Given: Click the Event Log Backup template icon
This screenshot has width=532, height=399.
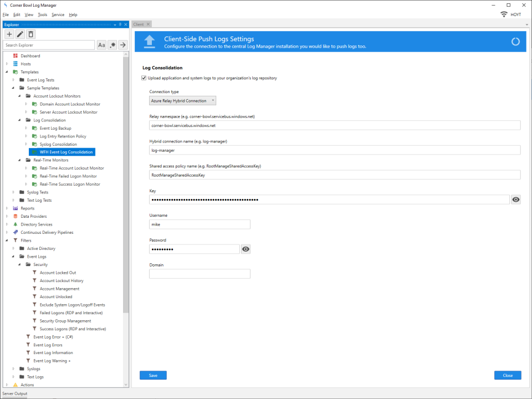Looking at the screenshot, I should (x=34, y=128).
